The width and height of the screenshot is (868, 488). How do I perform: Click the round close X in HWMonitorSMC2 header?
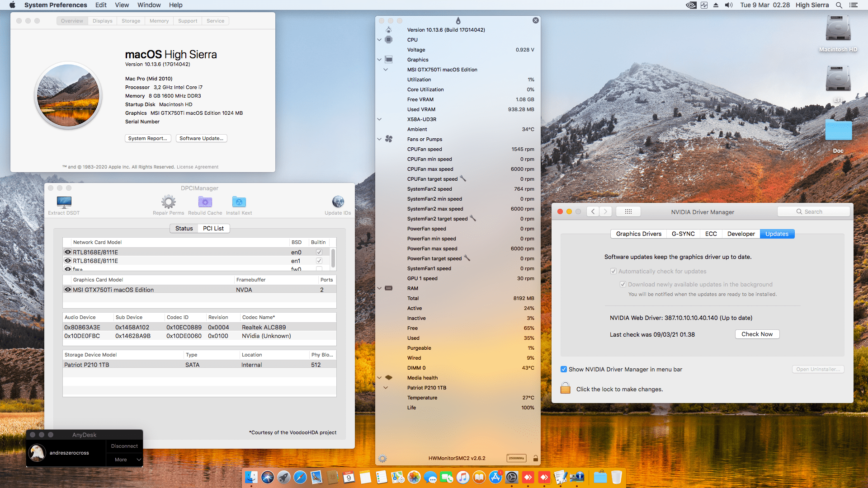click(x=535, y=20)
